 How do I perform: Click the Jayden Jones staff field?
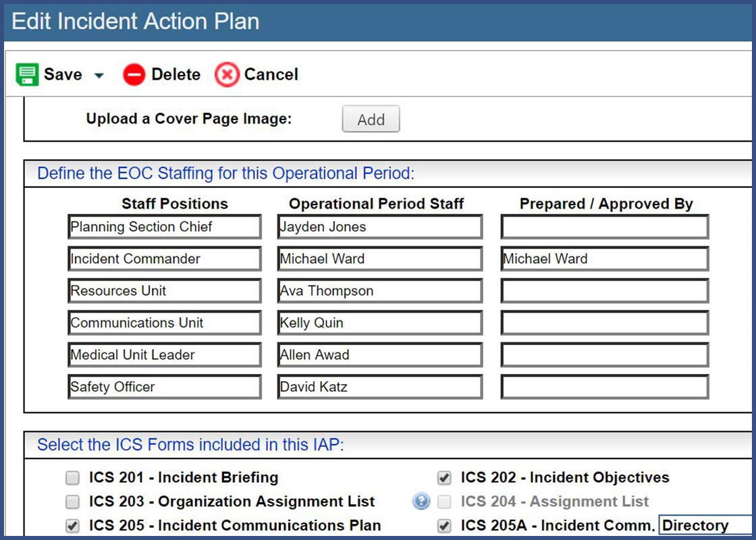[379, 227]
